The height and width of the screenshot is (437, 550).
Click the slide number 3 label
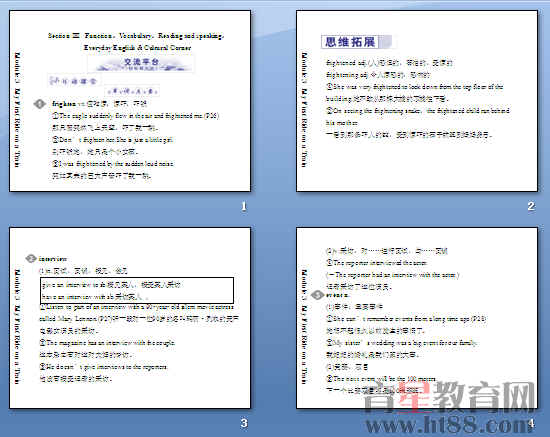[244, 423]
